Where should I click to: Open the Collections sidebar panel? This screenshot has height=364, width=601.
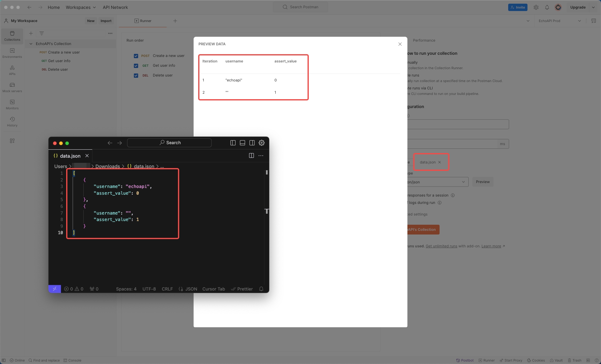point(12,36)
